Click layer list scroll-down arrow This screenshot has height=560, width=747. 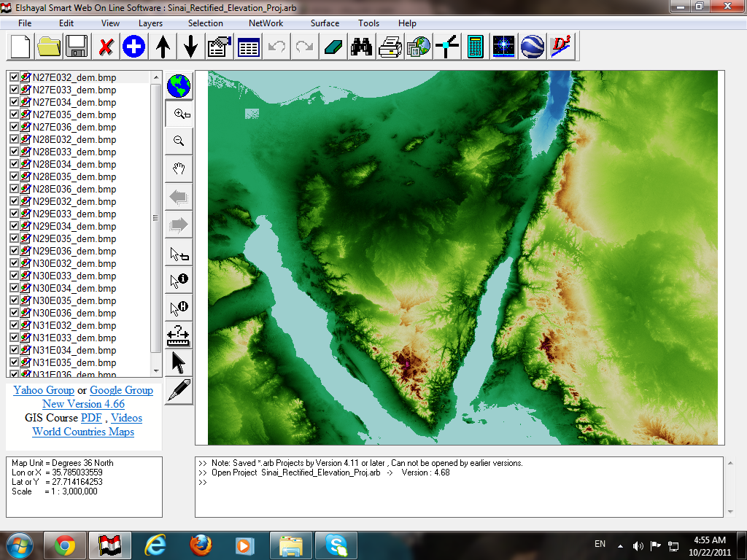click(x=156, y=371)
